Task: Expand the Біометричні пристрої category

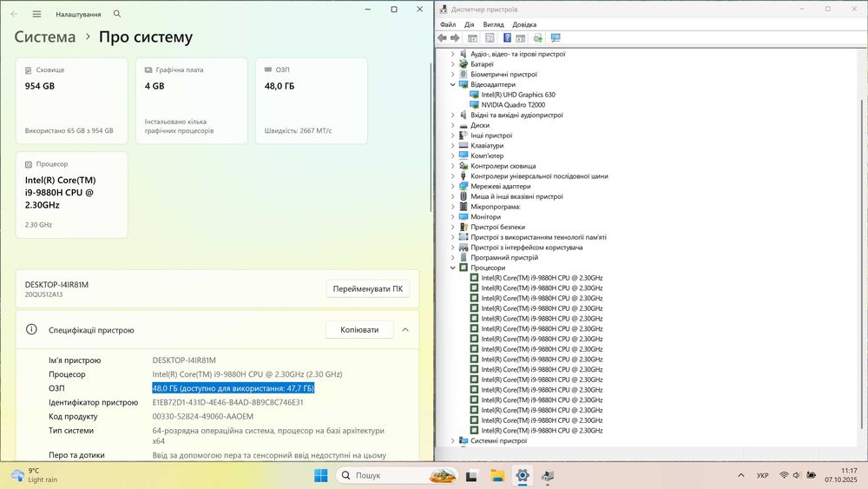Action: click(453, 74)
